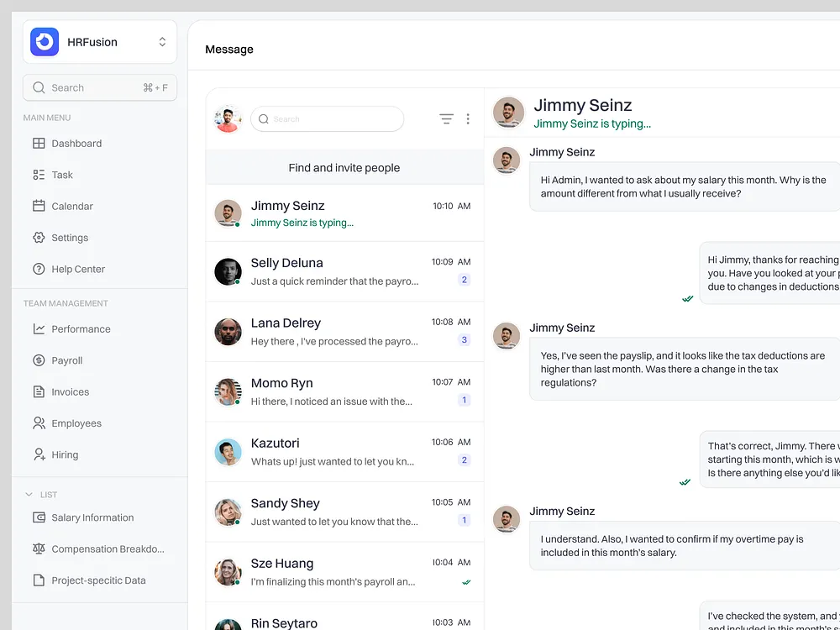
Task: Open the Settings gear icon
Action: [39, 237]
